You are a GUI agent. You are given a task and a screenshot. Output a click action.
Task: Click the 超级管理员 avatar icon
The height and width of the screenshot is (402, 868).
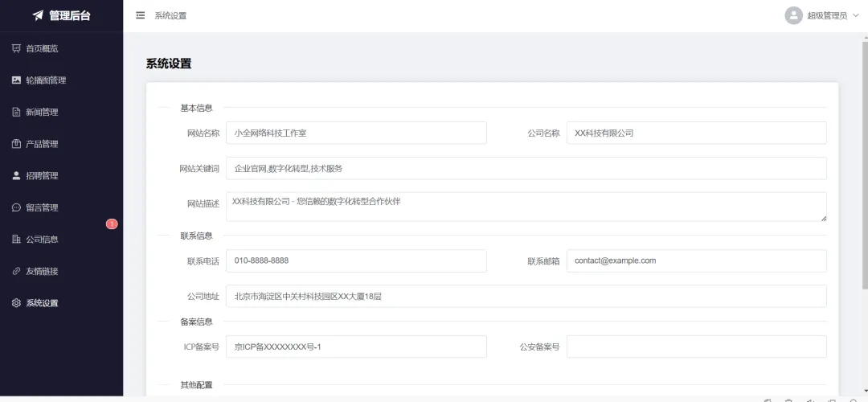coord(794,15)
